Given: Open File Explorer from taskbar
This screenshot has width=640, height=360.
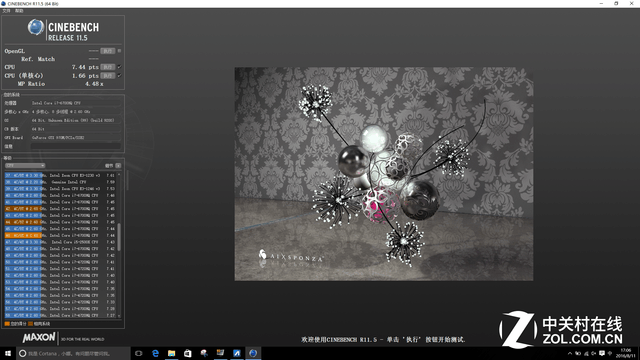Looking at the screenshot, I should click(x=171, y=353).
